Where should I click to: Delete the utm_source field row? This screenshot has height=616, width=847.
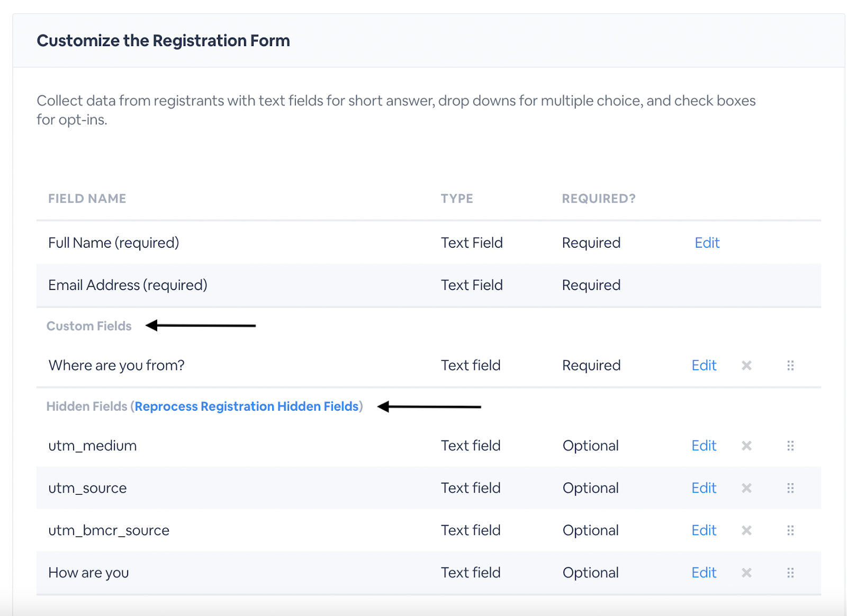[746, 488]
